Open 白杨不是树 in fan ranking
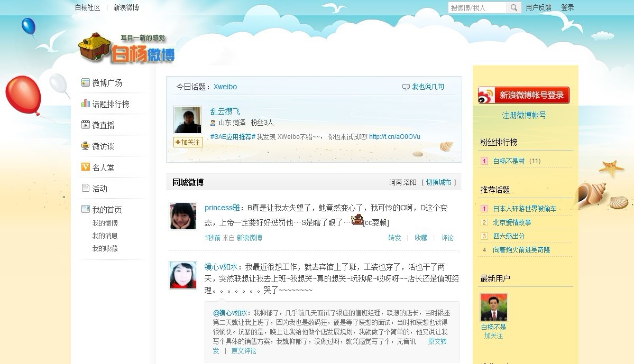Viewport: 634px width, 364px height. [509, 161]
